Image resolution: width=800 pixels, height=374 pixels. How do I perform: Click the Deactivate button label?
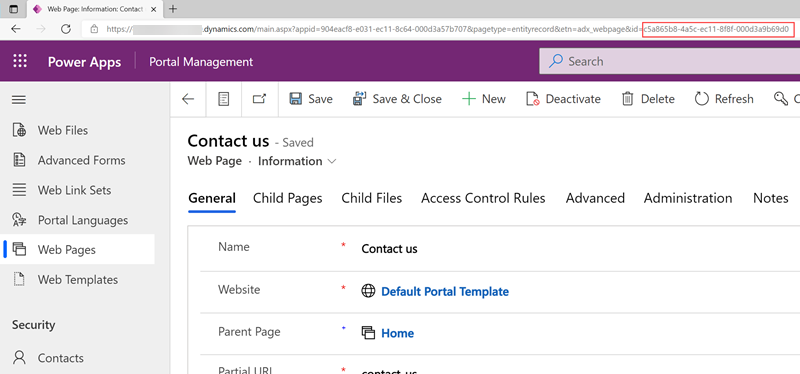point(573,99)
